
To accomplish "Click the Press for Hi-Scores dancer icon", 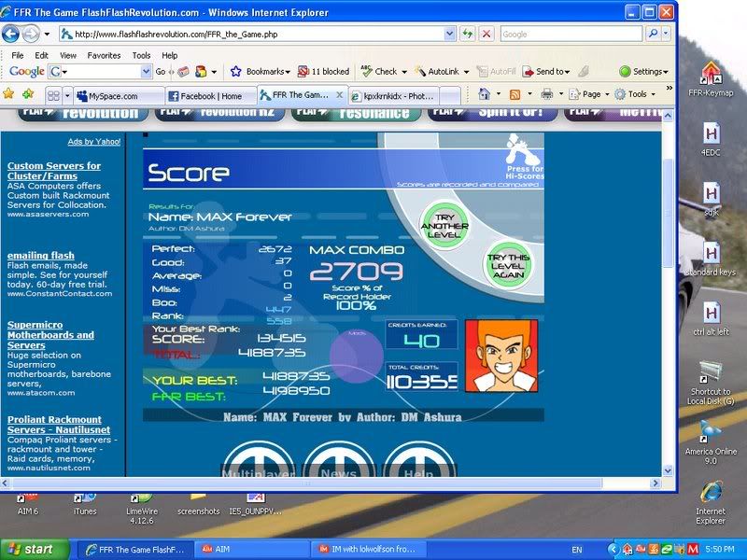I will point(524,157).
